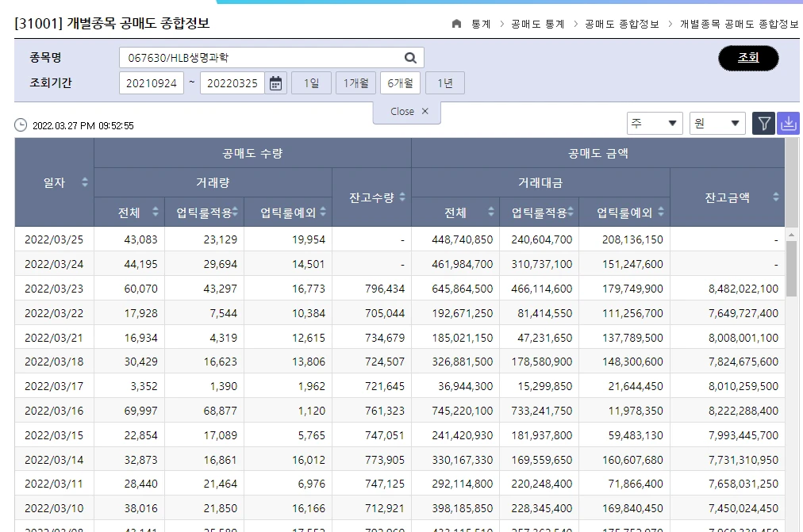
Task: Click the start date field 20210924
Action: (x=151, y=83)
